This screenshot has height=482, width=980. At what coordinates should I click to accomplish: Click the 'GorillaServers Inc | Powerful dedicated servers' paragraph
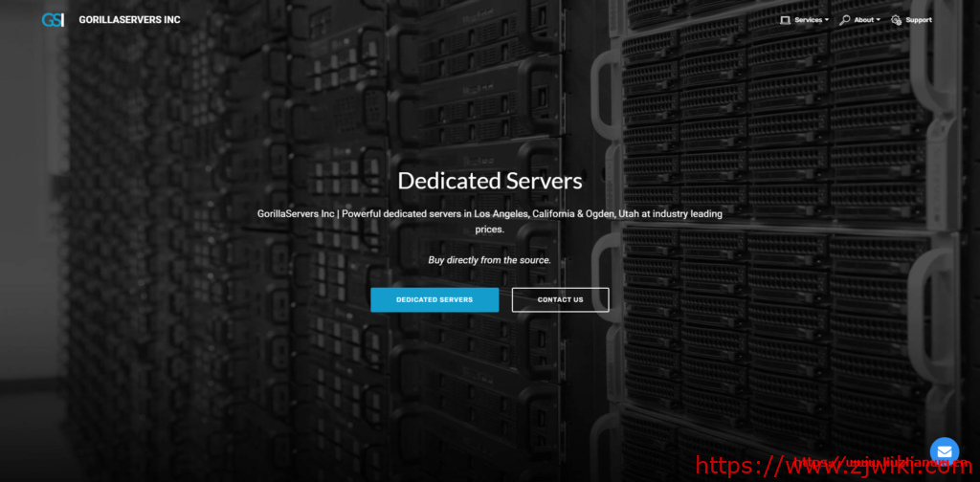pyautogui.click(x=490, y=222)
